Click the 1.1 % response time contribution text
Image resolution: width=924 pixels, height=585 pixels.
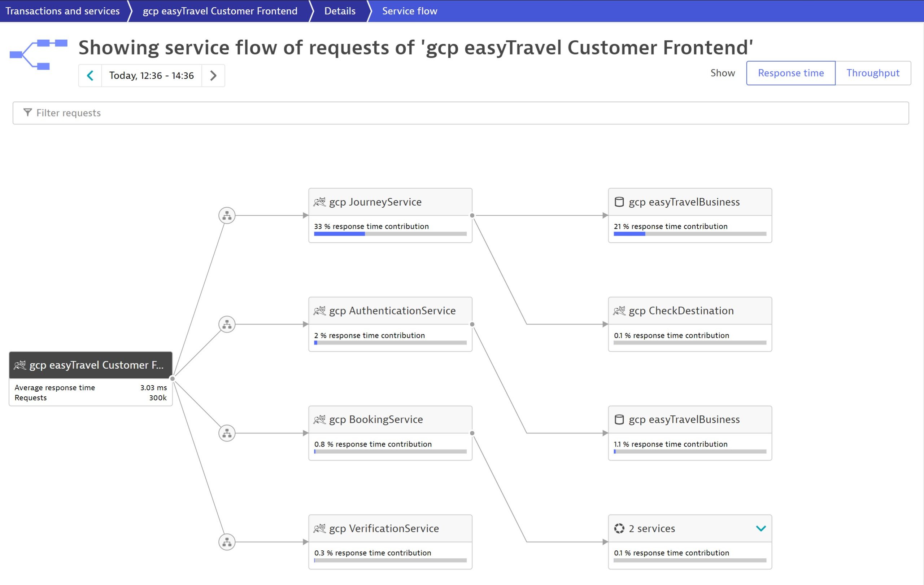(x=671, y=444)
